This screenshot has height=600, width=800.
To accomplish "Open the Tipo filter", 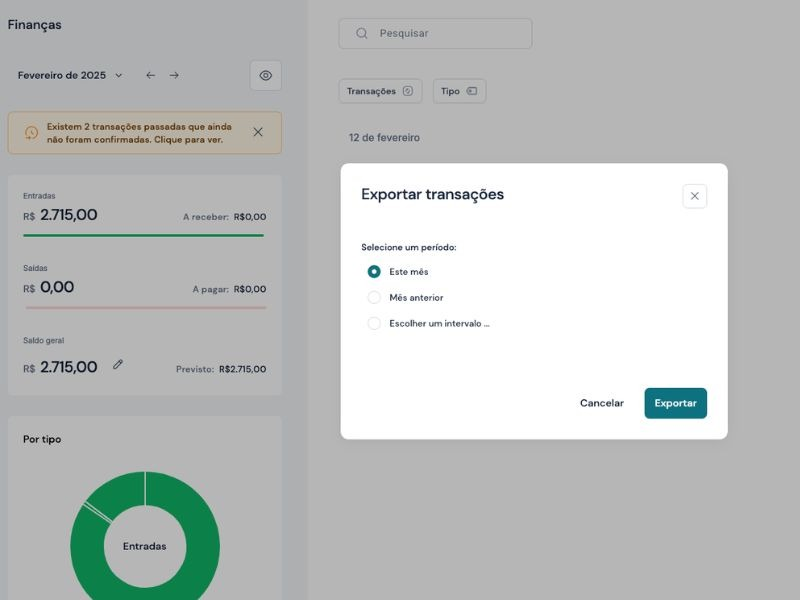I will (459, 91).
